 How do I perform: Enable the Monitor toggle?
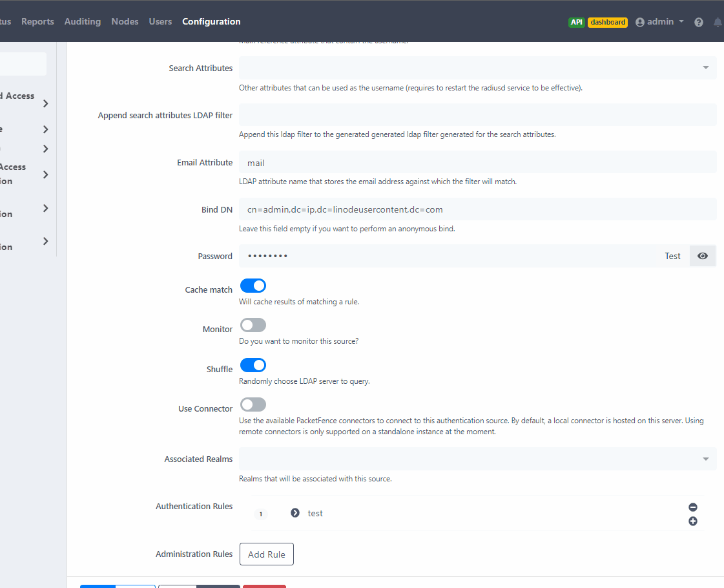253,324
